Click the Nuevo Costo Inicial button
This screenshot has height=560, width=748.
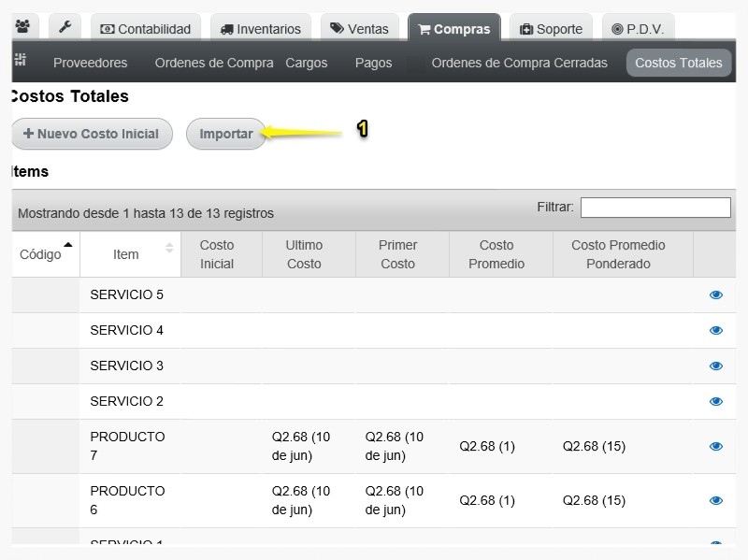(x=92, y=134)
